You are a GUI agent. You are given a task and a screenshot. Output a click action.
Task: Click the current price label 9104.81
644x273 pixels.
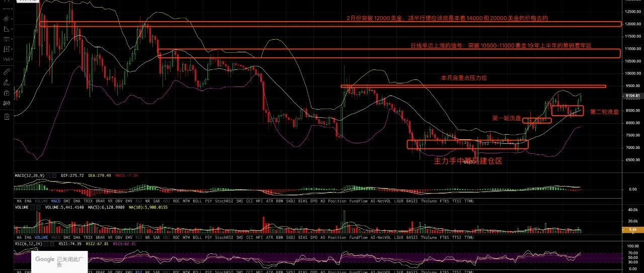pos(633,96)
